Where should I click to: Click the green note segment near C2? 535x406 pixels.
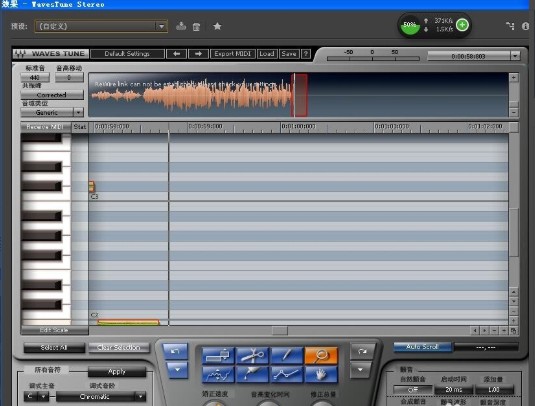click(x=128, y=322)
